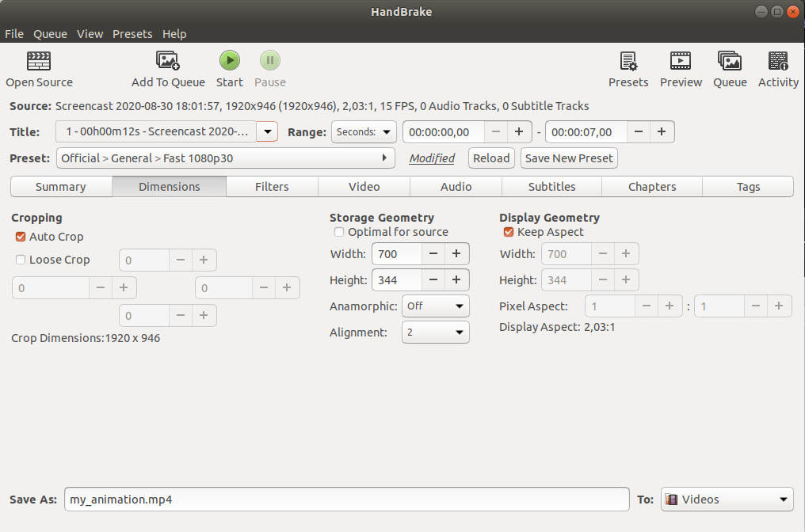Screen dimensions: 805x532
Task: Open the Anamorphic Off dropdown
Action: [435, 306]
